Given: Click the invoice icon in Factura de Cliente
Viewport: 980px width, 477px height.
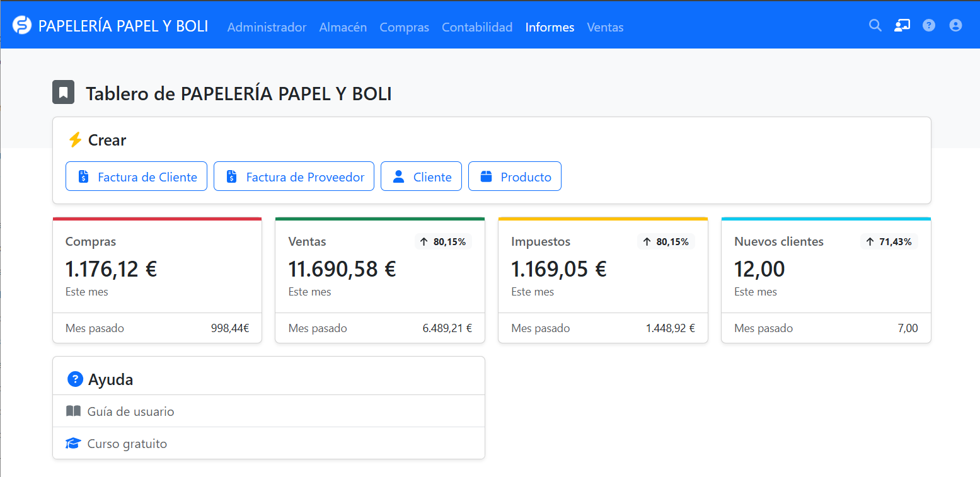Looking at the screenshot, I should (x=83, y=176).
